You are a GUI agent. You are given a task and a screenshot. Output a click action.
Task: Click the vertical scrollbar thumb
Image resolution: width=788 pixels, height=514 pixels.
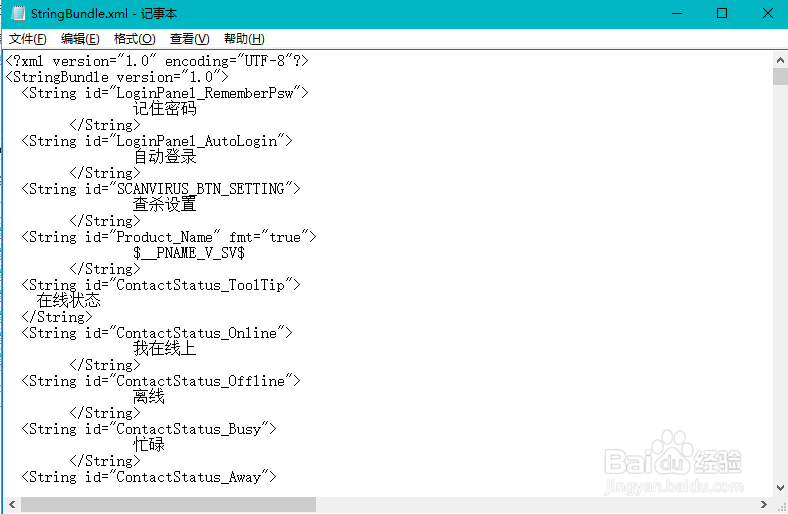[780, 76]
